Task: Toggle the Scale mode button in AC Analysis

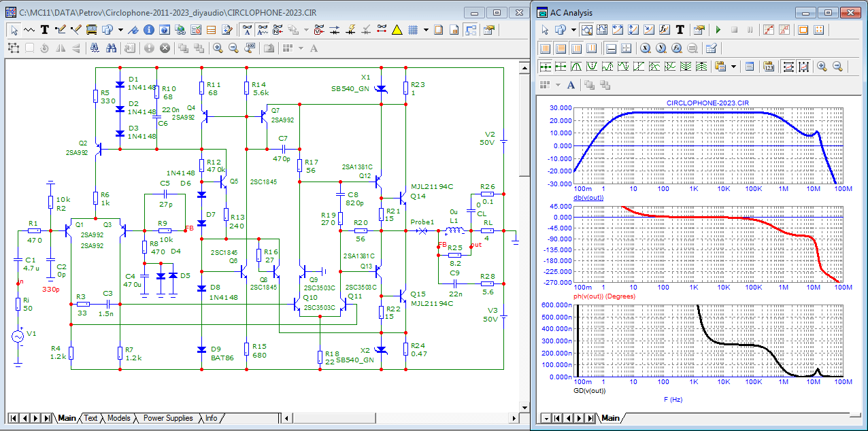Action: [587, 30]
